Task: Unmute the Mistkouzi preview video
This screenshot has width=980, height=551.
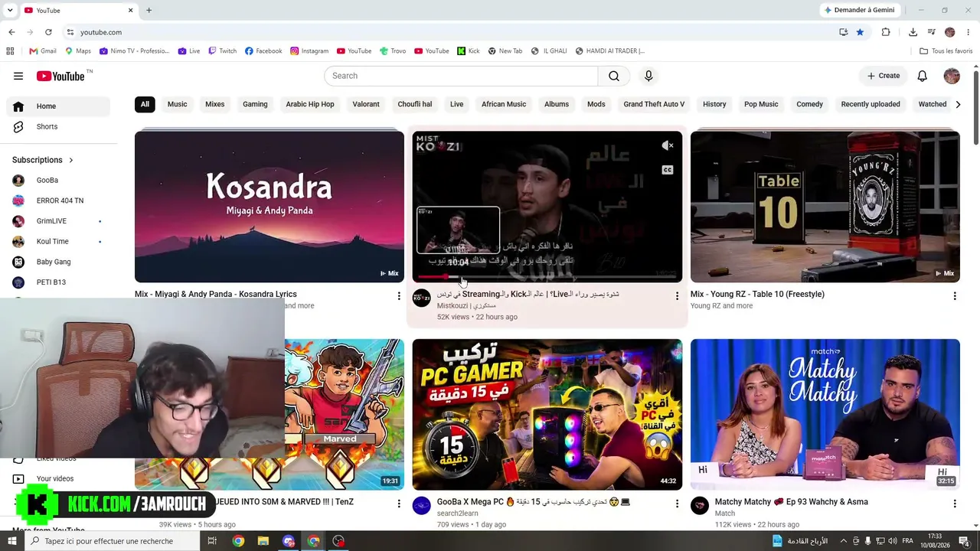Action: coord(668,145)
